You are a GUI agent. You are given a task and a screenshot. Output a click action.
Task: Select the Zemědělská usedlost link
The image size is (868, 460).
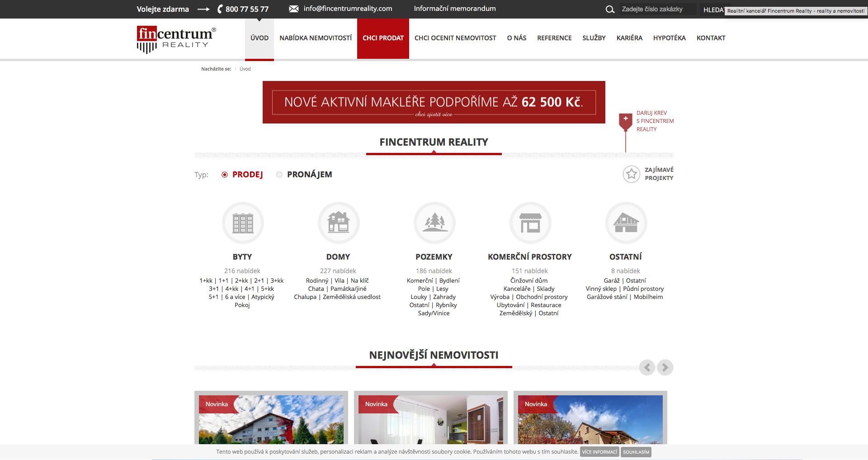352,297
